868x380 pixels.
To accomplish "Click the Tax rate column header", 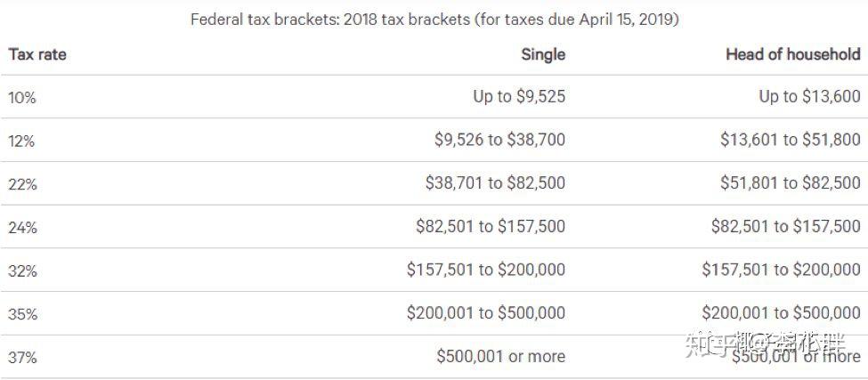I will click(37, 54).
